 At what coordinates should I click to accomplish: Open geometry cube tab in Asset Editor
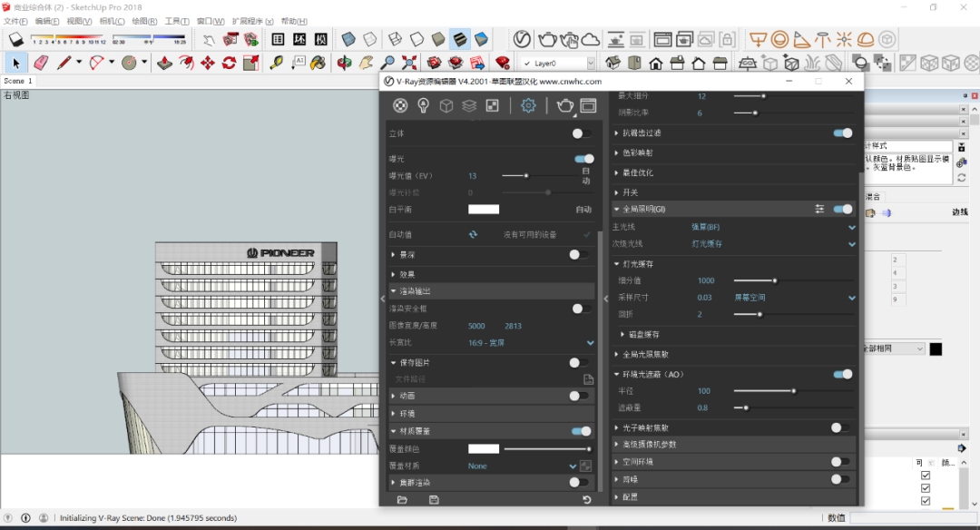446,105
